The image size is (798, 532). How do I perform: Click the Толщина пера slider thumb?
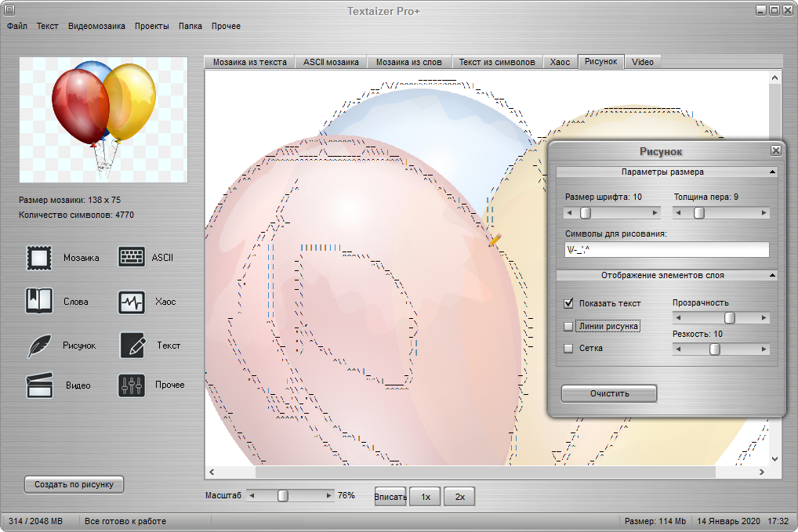pyautogui.click(x=700, y=213)
